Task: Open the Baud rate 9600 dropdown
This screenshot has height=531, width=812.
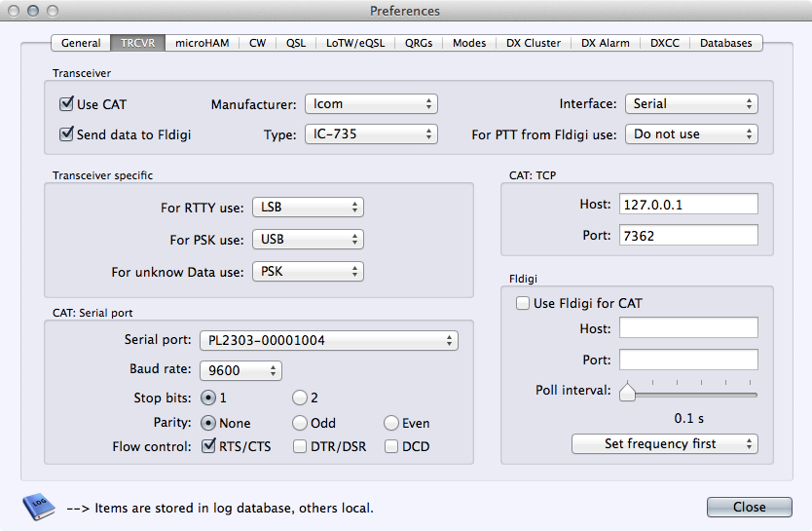Action: 240,370
